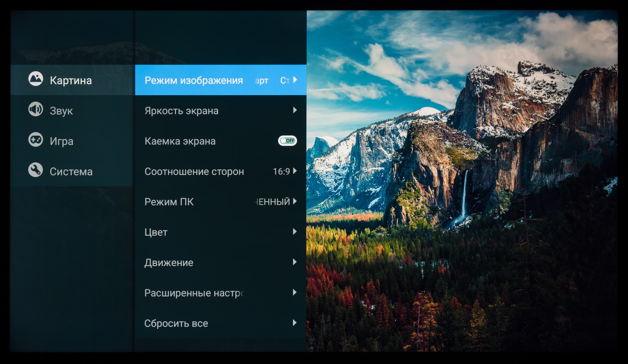Viewport: 628px width, 364px height.
Task: Click the arrow on Режим изображения
Action: coord(295,80)
